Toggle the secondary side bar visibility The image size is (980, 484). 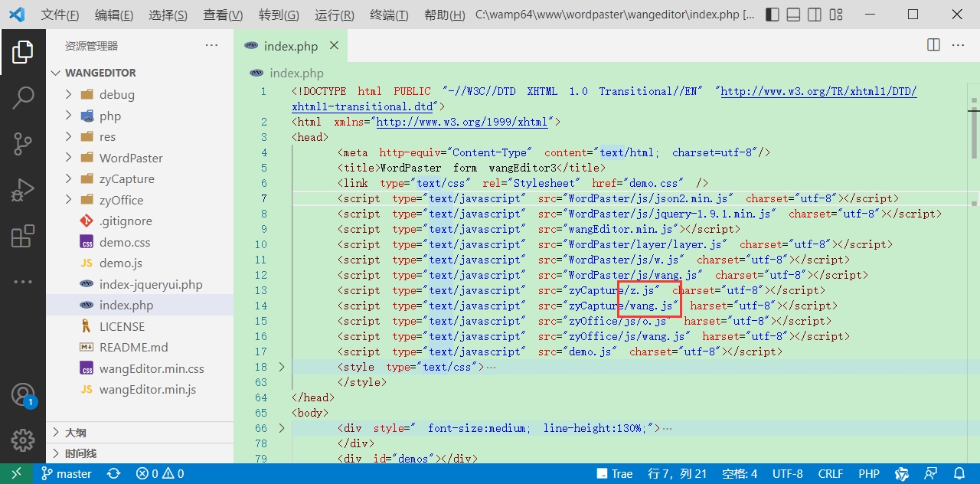815,15
